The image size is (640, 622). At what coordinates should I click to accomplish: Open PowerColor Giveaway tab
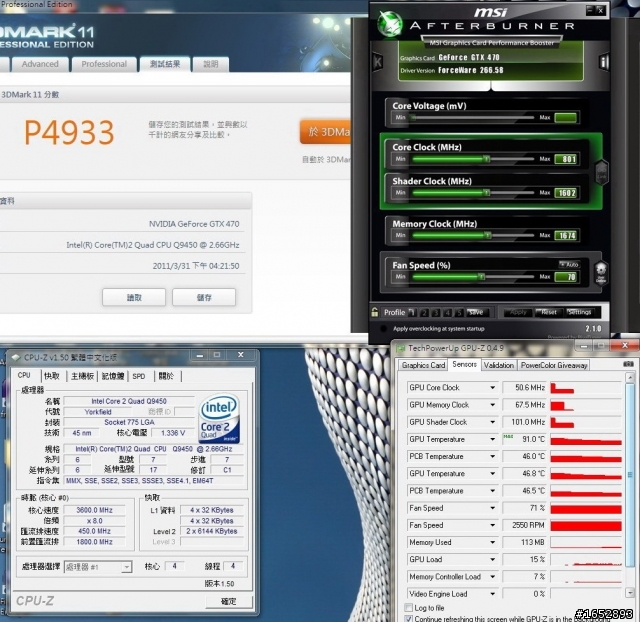(x=554, y=365)
